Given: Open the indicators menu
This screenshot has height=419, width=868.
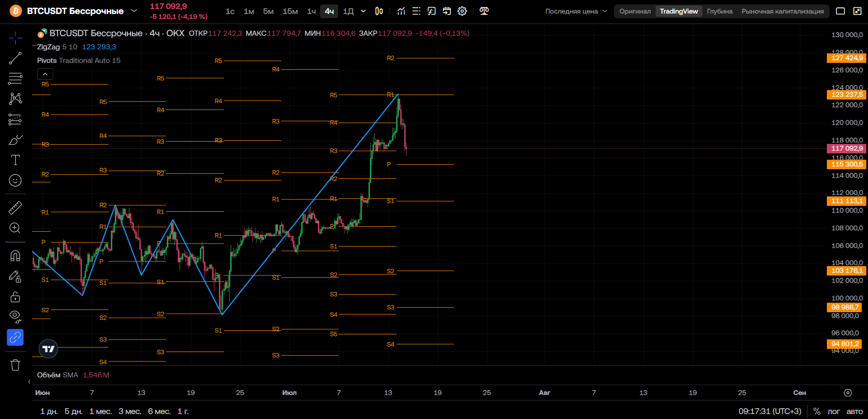Looking at the screenshot, I should (x=401, y=11).
